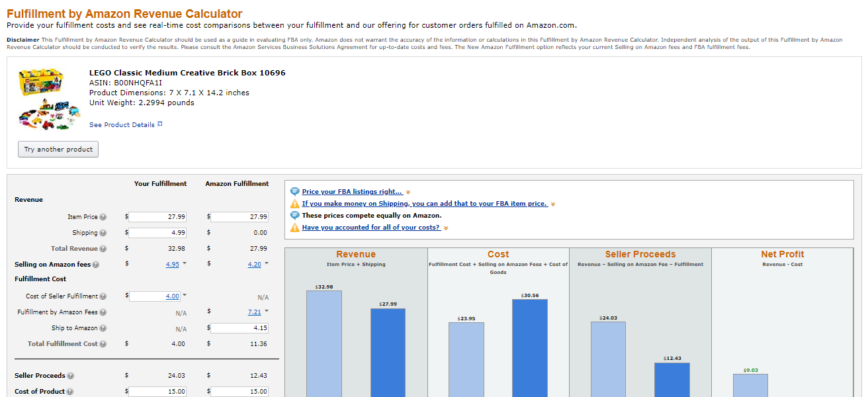This screenshot has width=868, height=397.
Task: Click speech bubble icon beside Price your FBA listings
Action: (x=295, y=191)
